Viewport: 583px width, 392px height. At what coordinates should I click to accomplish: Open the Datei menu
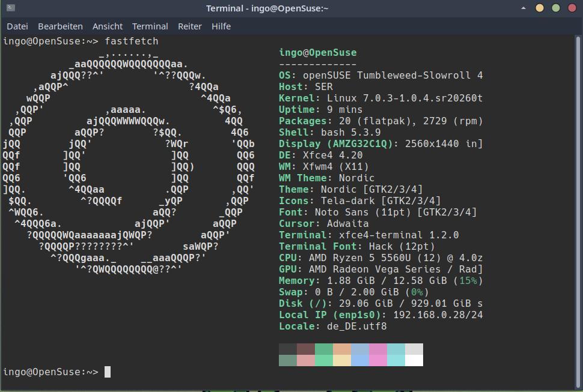tap(17, 26)
